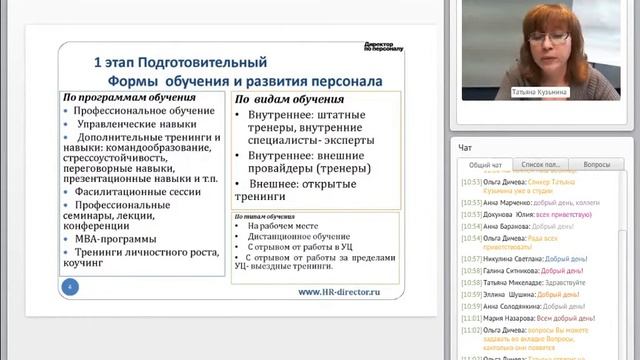The height and width of the screenshot is (360, 640).
Task: Select Анна Баранова chat message
Action: [x=517, y=227]
